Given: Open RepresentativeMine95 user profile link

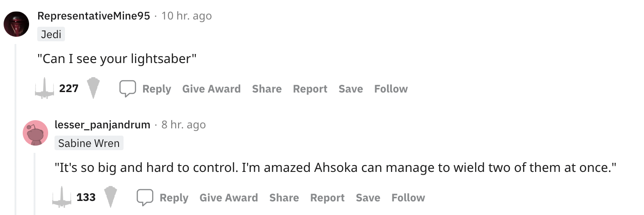Looking at the screenshot, I should tap(94, 16).
